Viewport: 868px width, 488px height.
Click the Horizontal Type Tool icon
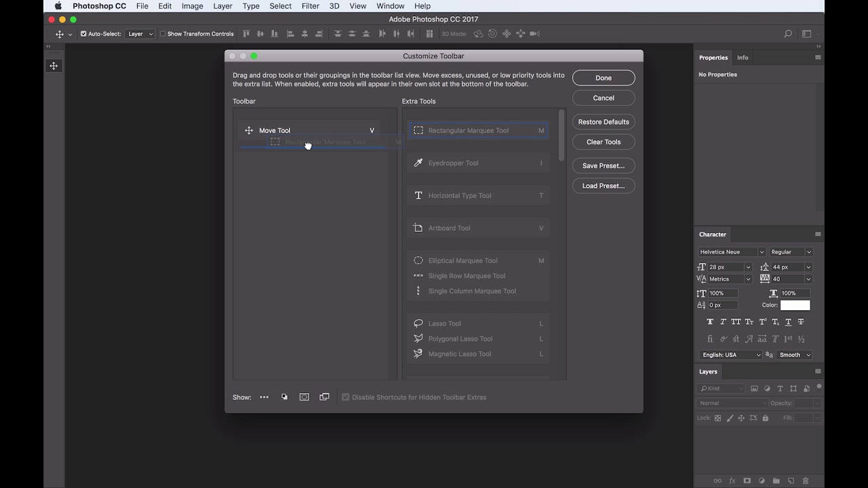[x=418, y=195]
